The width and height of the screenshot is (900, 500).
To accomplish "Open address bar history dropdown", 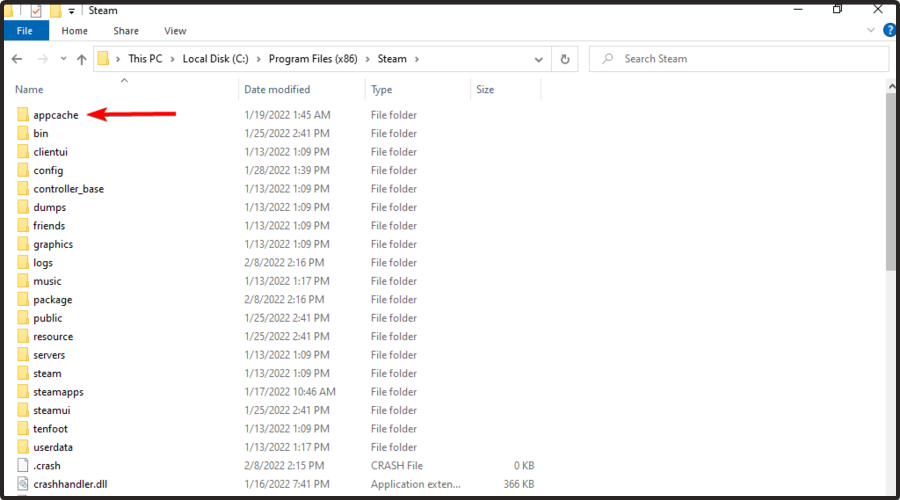I will coord(538,59).
